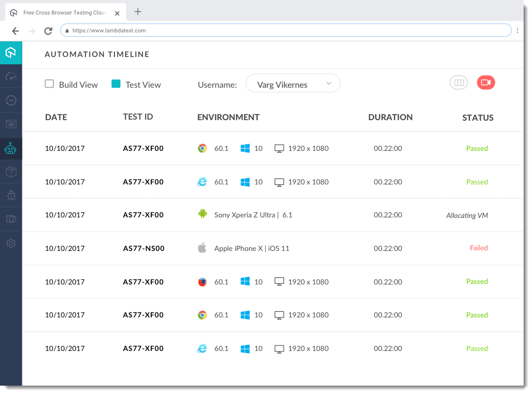Open the dashboard speedometer icon in sidebar
Screen dimensions: 532x394
[x=11, y=77]
